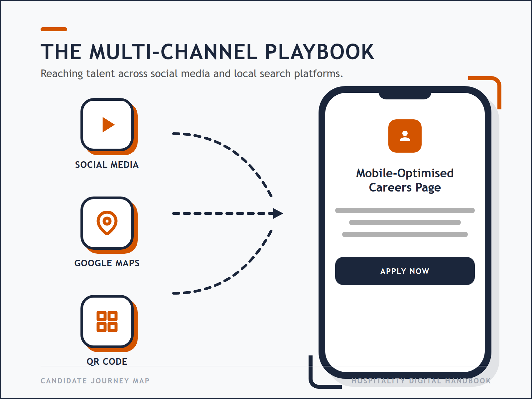
Task: Click the QR CODE label
Action: (107, 361)
